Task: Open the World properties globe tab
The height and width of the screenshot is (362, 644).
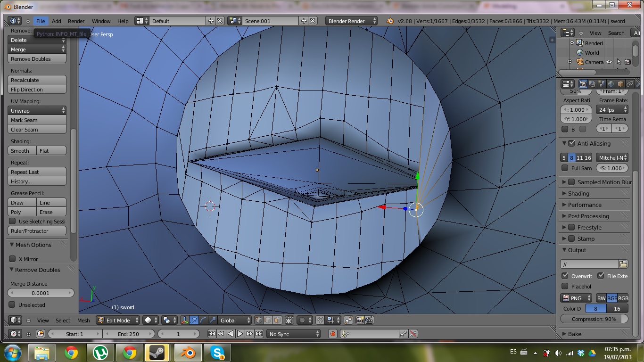Action: 611,84
